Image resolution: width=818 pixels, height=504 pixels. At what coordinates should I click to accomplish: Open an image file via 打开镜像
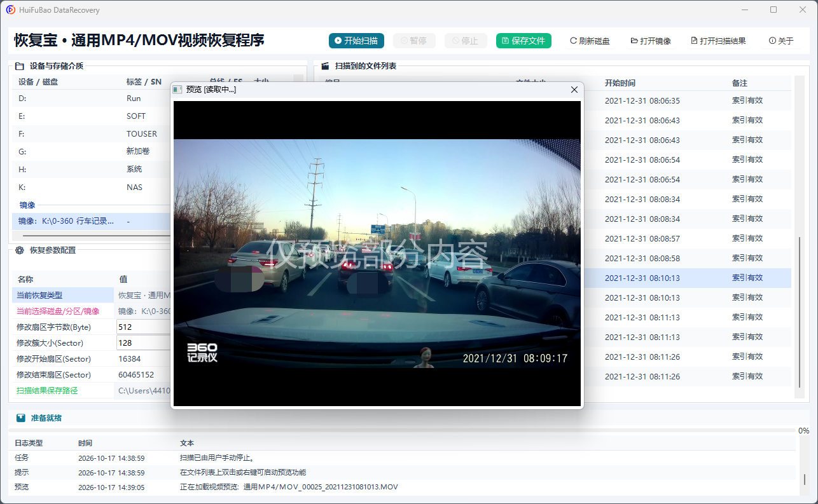(651, 41)
